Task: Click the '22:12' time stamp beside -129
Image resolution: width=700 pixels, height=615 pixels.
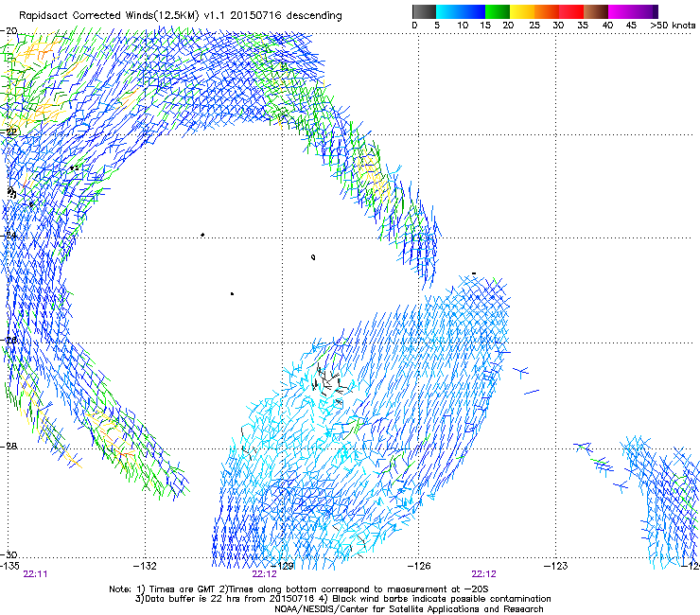Action: [x=264, y=574]
